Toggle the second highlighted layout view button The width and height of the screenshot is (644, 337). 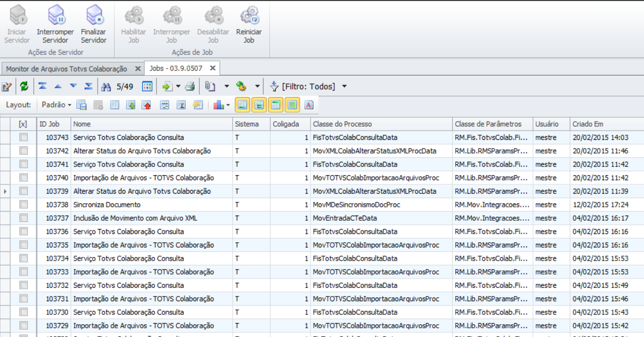click(x=259, y=105)
